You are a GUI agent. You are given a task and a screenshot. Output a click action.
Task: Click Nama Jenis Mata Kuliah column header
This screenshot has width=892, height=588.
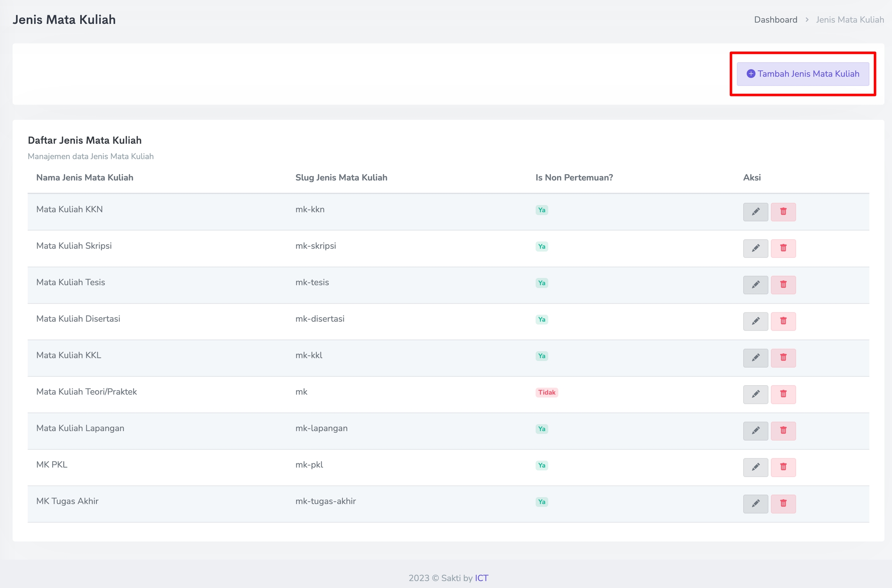[x=85, y=178]
